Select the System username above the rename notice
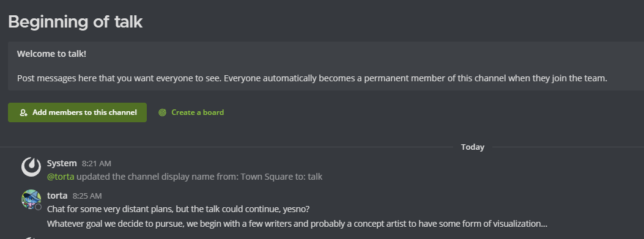 coord(62,163)
